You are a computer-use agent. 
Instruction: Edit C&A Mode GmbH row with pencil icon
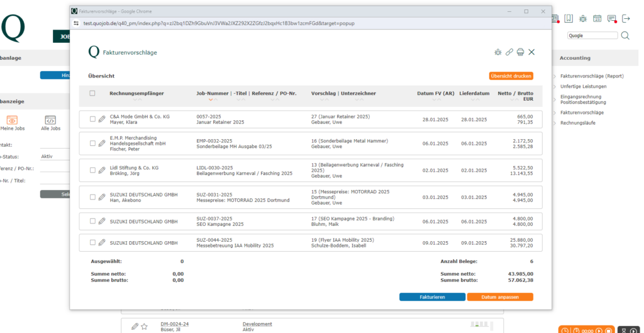pos(103,119)
